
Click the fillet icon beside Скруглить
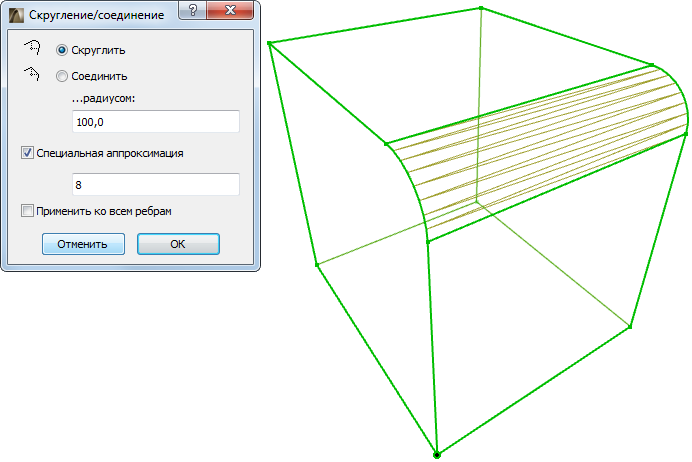33,47
